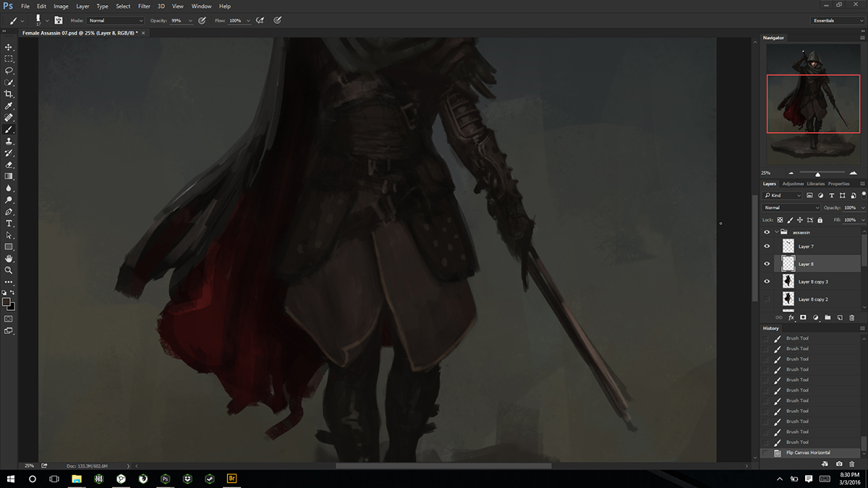Select the Healing Brush tool
Viewport: 868px width, 488px height.
[9, 118]
